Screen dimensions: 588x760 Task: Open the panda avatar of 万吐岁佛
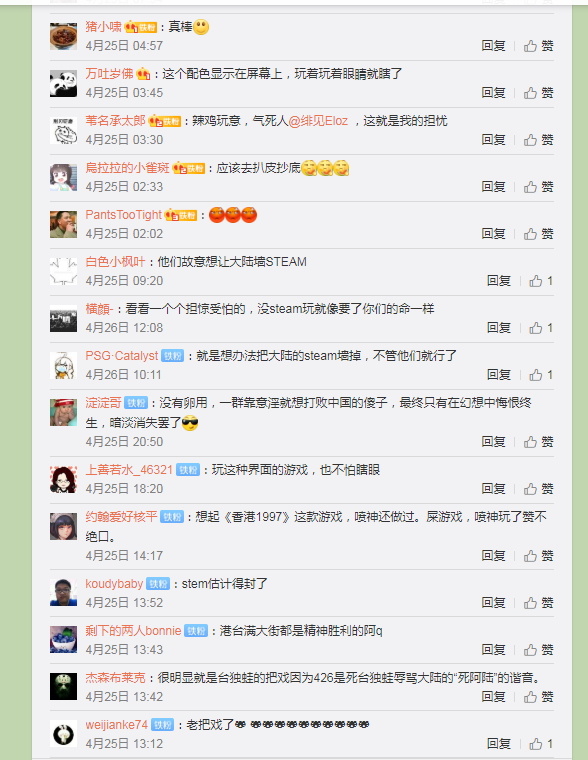64,83
